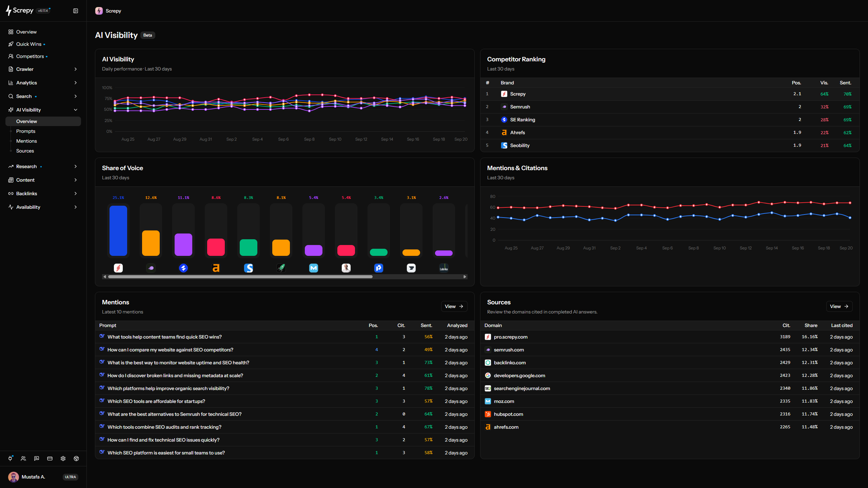The width and height of the screenshot is (868, 488).
Task: Click the ULTRA plan badge
Action: pyautogui.click(x=71, y=477)
